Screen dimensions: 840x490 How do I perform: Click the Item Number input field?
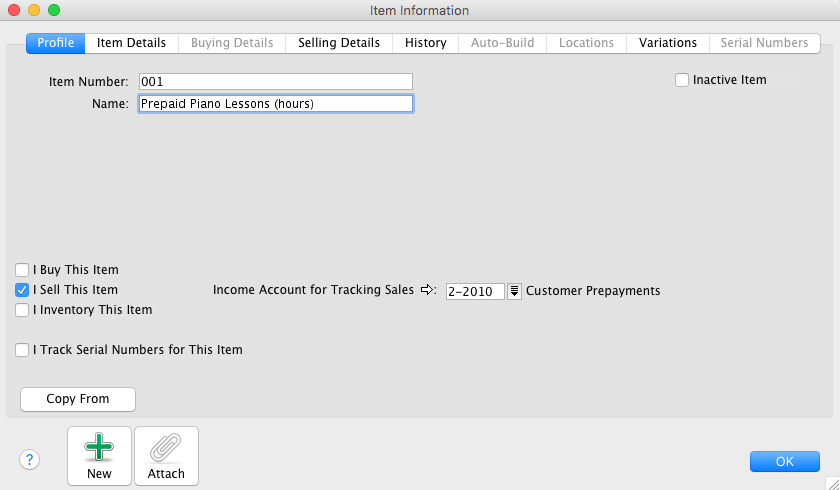pos(275,82)
